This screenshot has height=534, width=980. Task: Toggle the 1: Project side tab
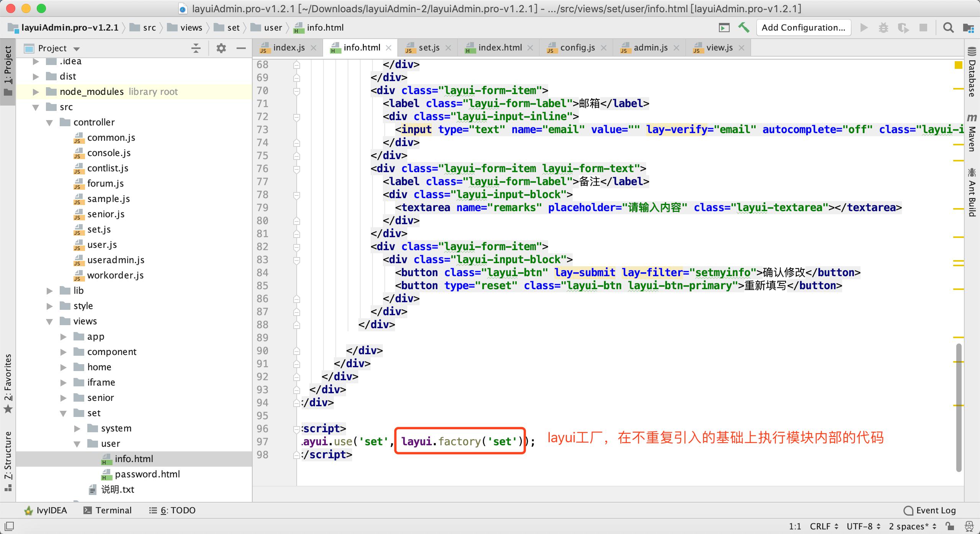(8, 71)
